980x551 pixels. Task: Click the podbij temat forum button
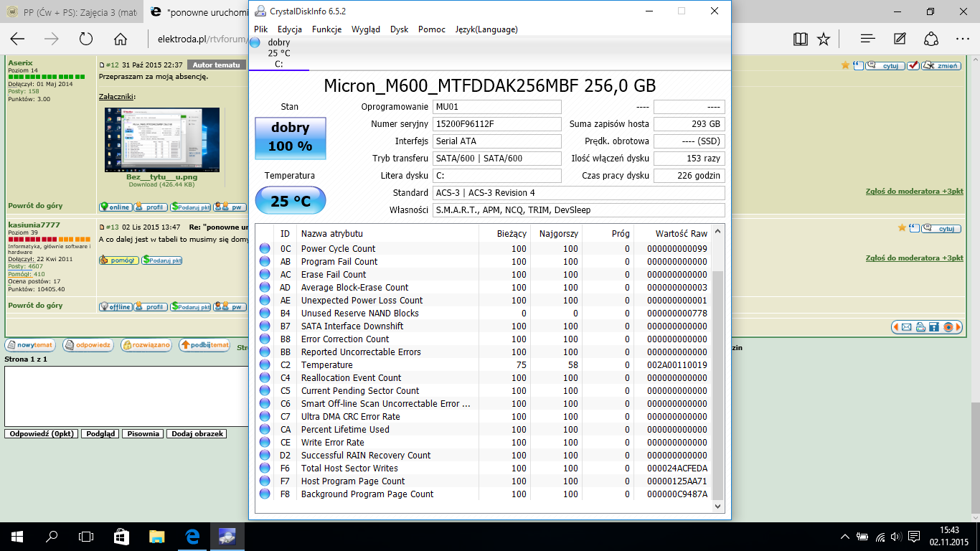(x=204, y=345)
